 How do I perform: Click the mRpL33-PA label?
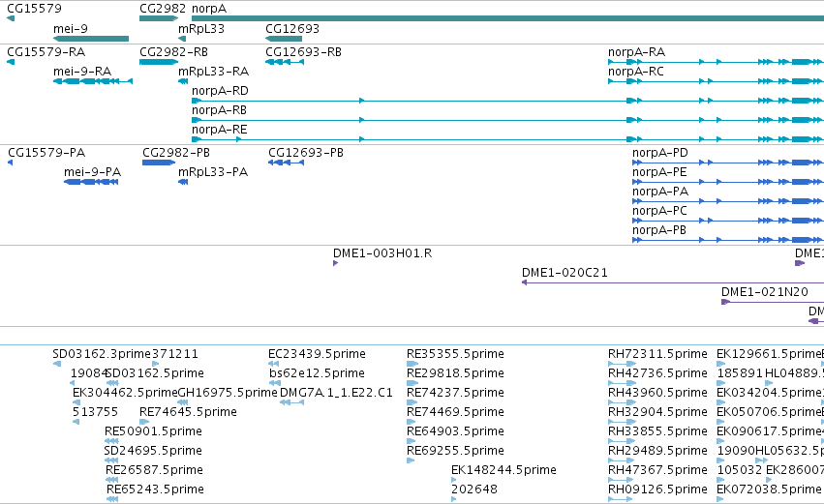tap(213, 172)
